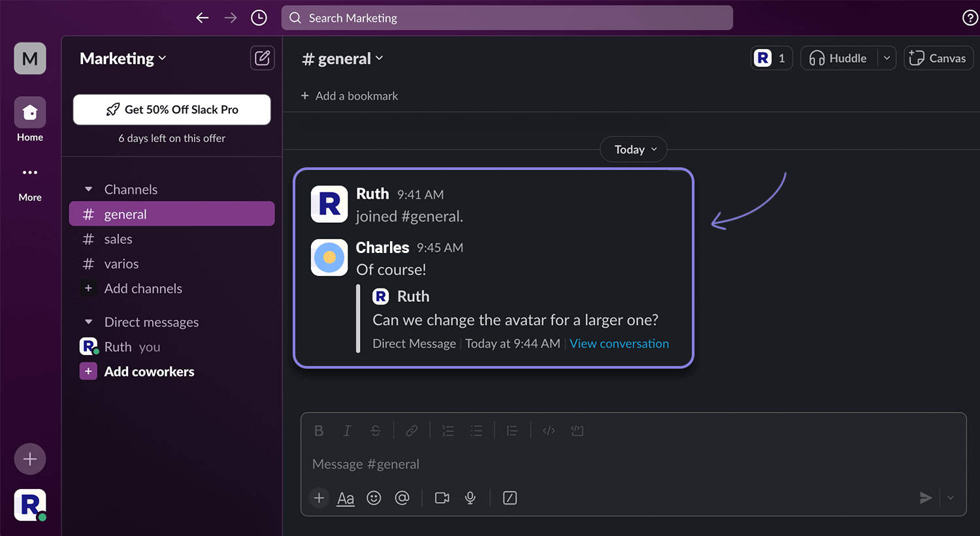Click the Ruth sender name at 9:41 AM
The image size is (980, 536).
(372, 194)
